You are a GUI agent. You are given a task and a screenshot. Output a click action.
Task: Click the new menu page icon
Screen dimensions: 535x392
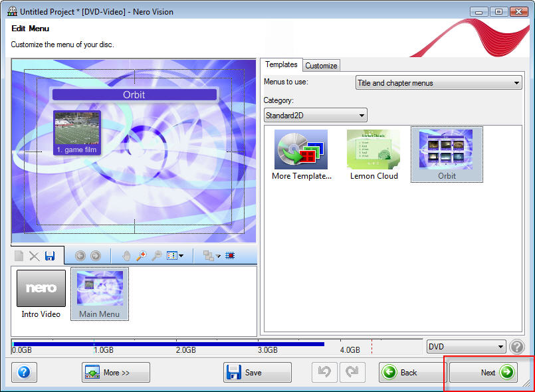tap(19, 256)
